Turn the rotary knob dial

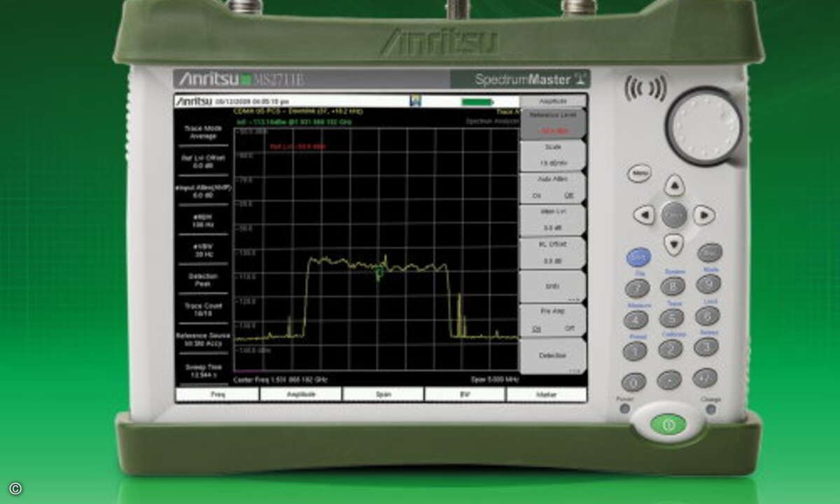tap(704, 127)
